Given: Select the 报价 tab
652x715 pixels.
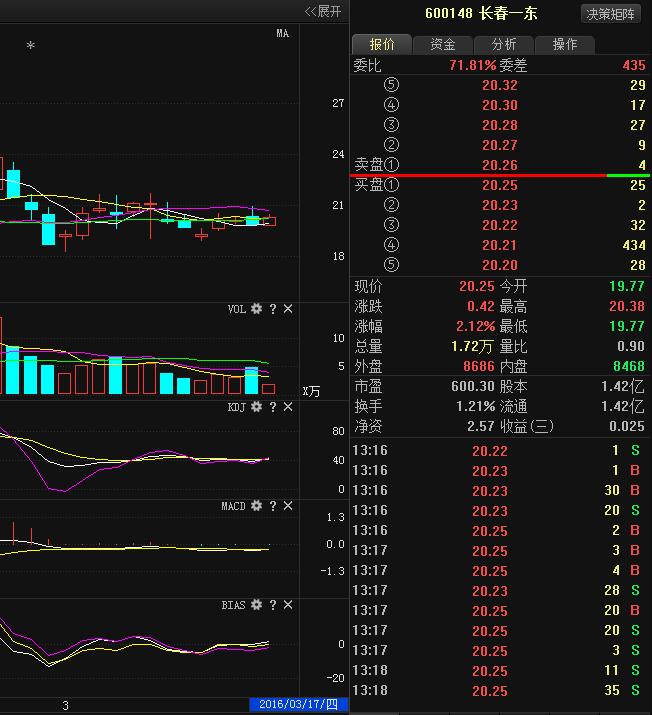Looking at the screenshot, I should click(x=382, y=44).
